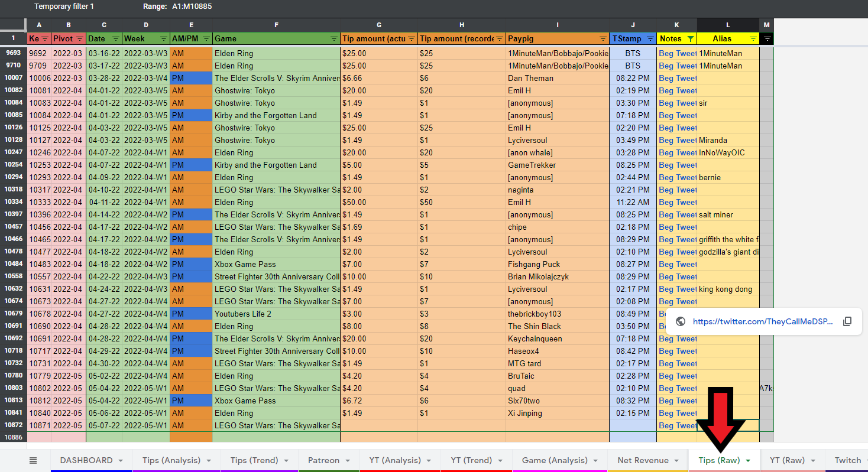868x472 pixels.
Task: Open filter icon on Week column header
Action: (163, 38)
